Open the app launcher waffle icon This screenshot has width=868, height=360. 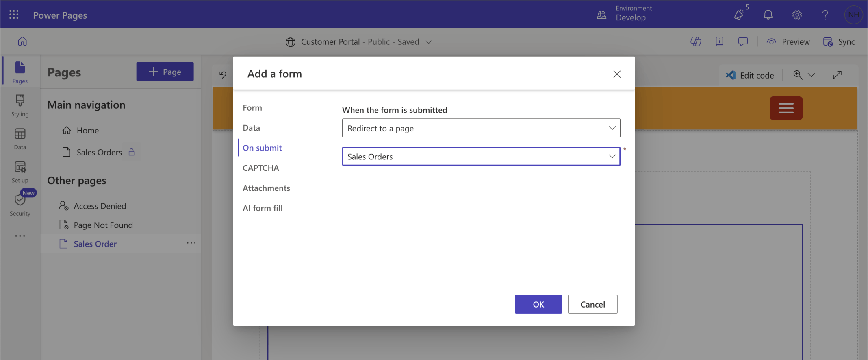14,15
